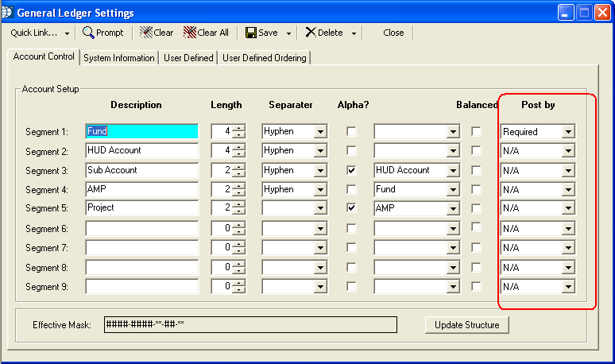Open Save dropdown arrow
Screen dimensions: 615x364
pos(288,33)
